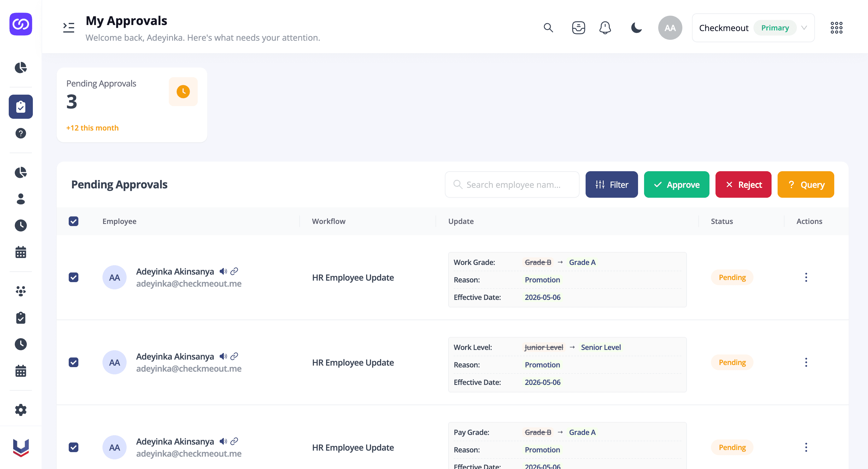The height and width of the screenshot is (469, 868).
Task: Click the green Approve button
Action: tap(676, 185)
